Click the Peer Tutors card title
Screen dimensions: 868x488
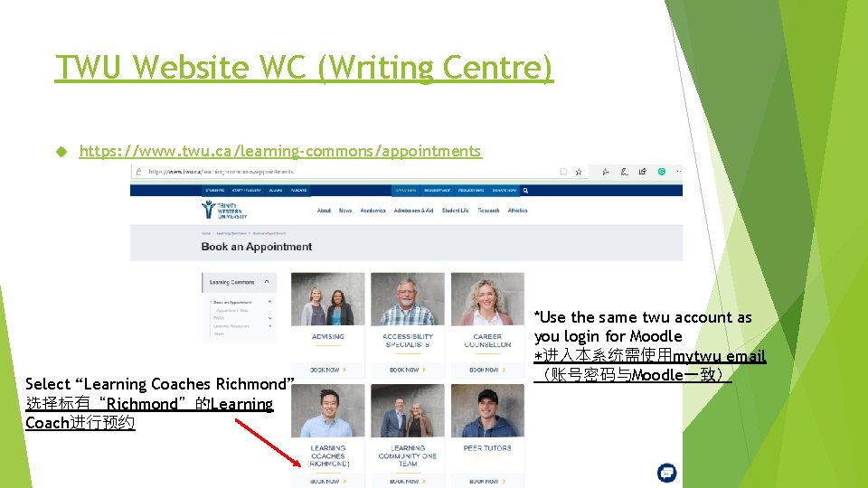487,448
